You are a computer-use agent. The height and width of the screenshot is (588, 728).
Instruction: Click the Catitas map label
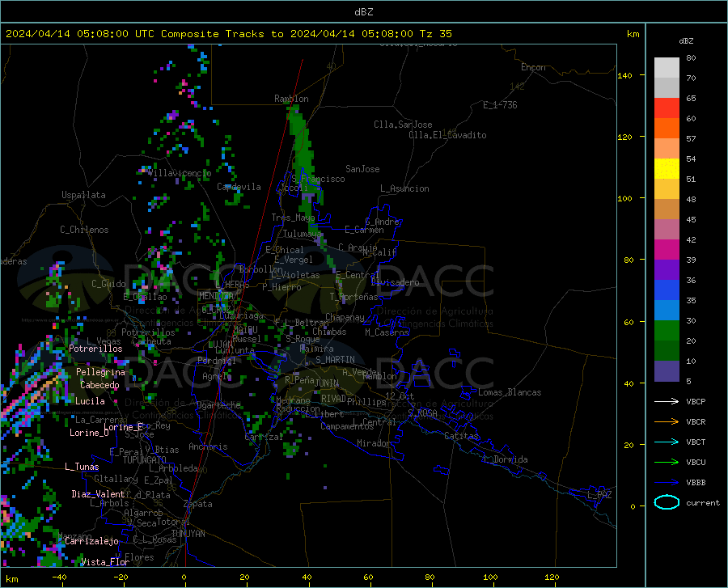coord(461,436)
